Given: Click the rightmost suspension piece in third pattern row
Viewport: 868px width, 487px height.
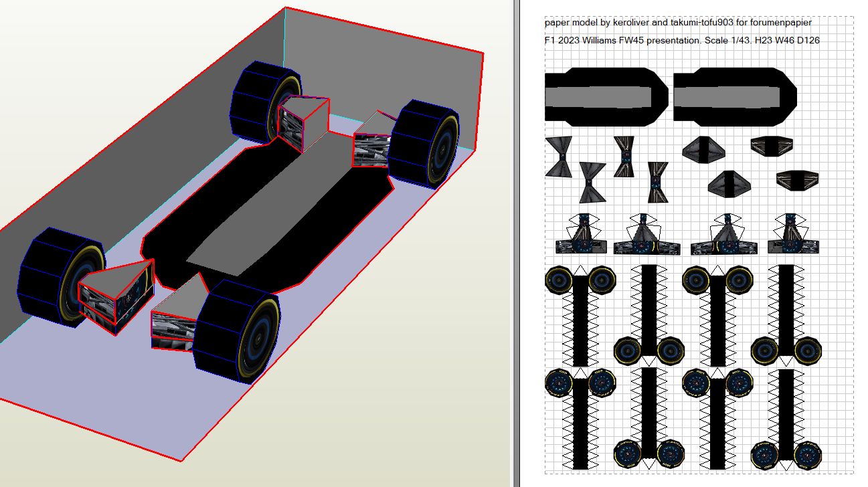Looking at the screenshot, I should [794, 235].
